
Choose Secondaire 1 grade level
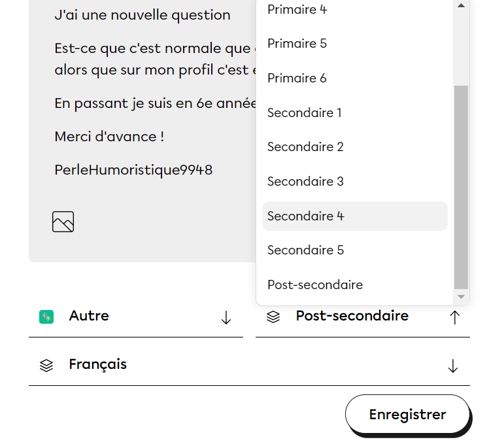[x=305, y=112]
